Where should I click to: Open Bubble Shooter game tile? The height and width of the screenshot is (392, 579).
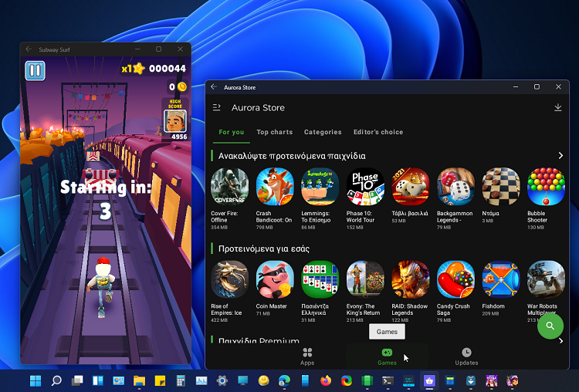[x=546, y=187]
